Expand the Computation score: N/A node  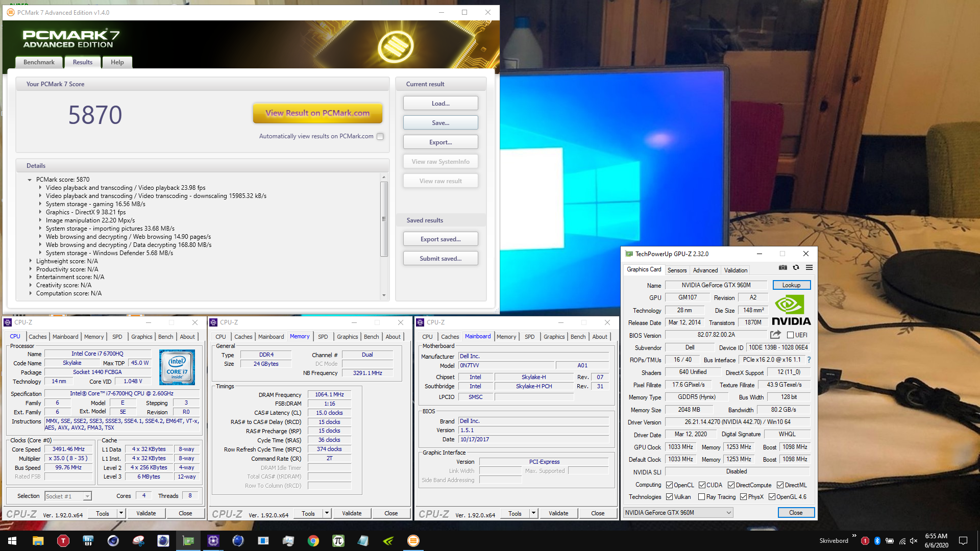pos(31,293)
